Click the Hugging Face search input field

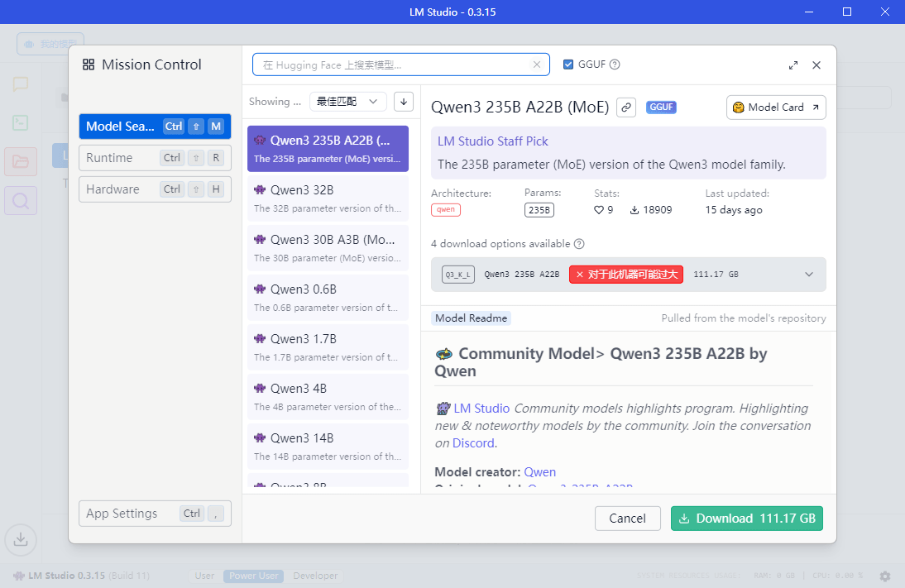coord(393,65)
